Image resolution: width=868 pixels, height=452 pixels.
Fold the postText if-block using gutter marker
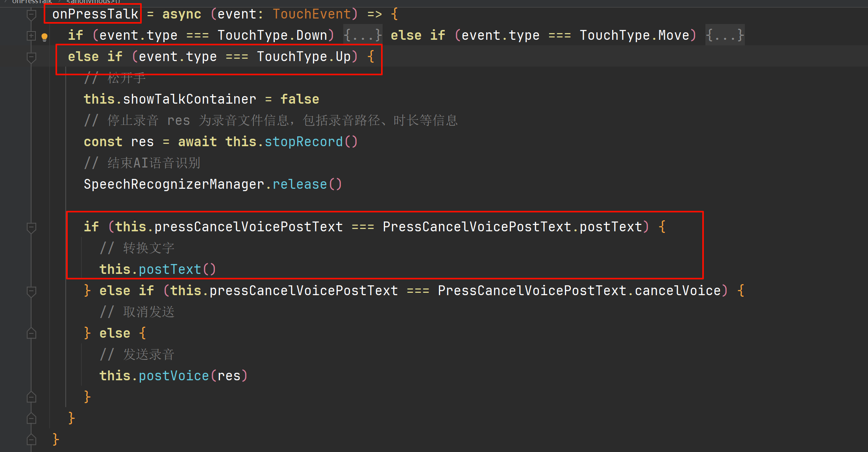tap(31, 227)
